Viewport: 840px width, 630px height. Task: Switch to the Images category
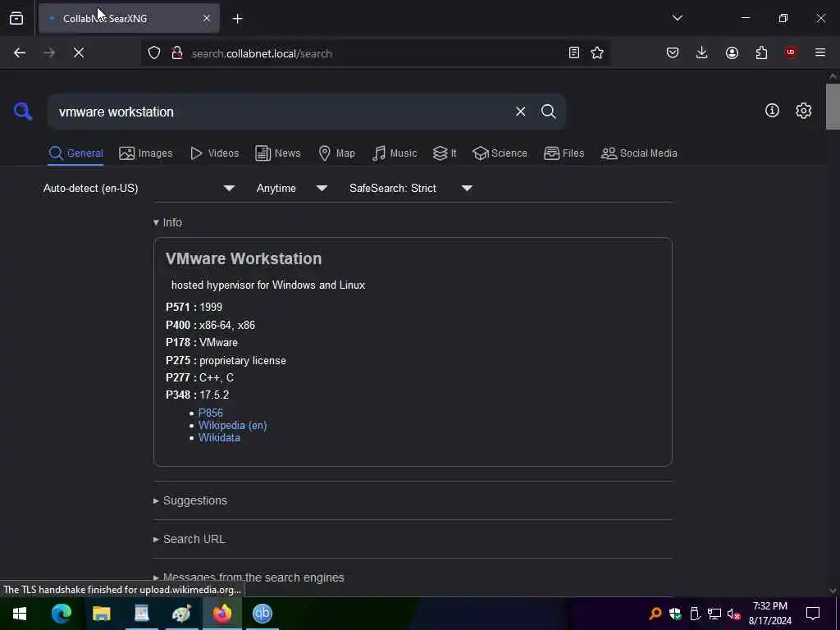146,153
